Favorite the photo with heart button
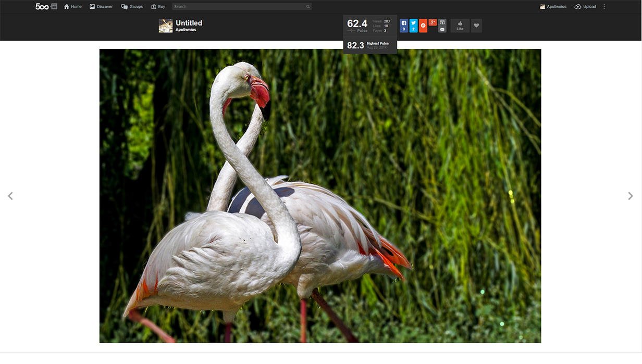This screenshot has height=364, width=642. (x=476, y=26)
